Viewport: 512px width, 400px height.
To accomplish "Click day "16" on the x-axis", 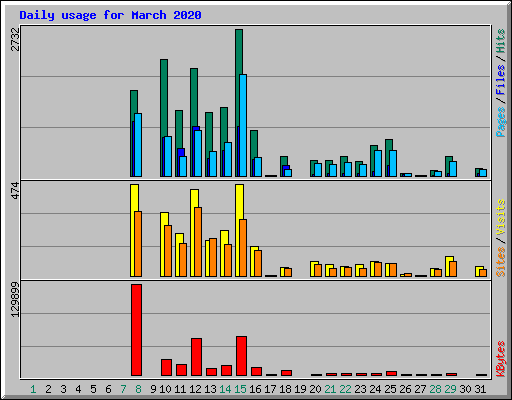I will click(x=255, y=389).
